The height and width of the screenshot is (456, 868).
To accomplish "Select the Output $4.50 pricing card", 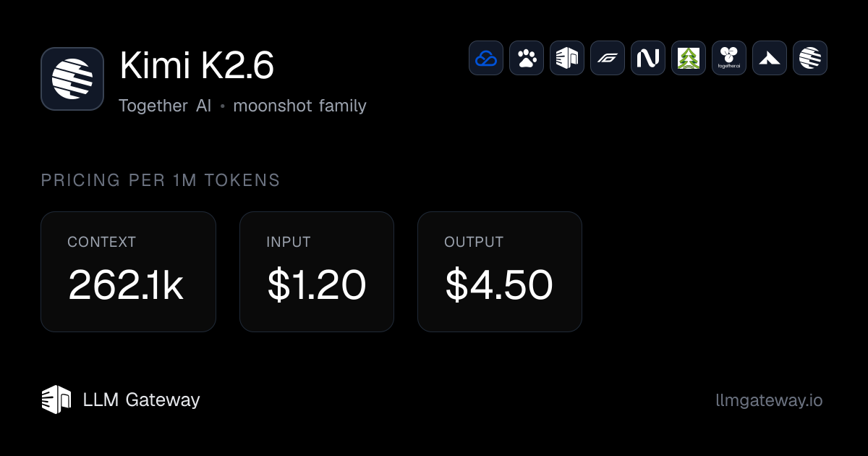I will 500,271.
